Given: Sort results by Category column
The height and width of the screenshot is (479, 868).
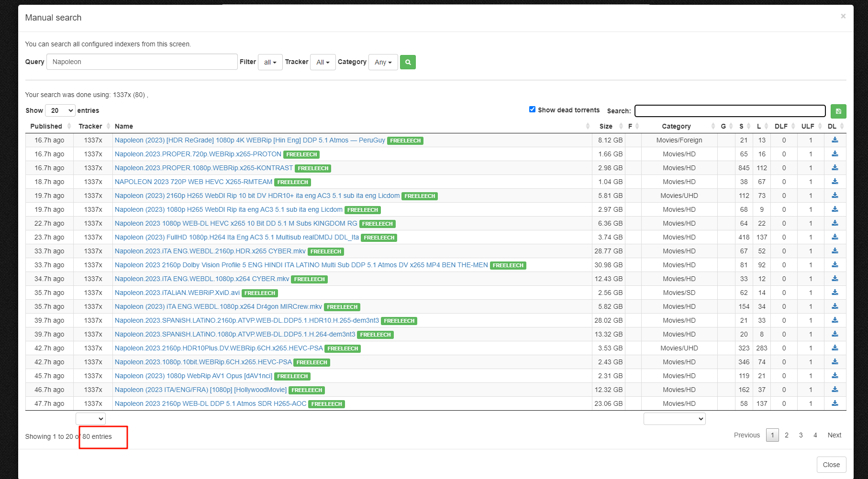Looking at the screenshot, I should (679, 126).
